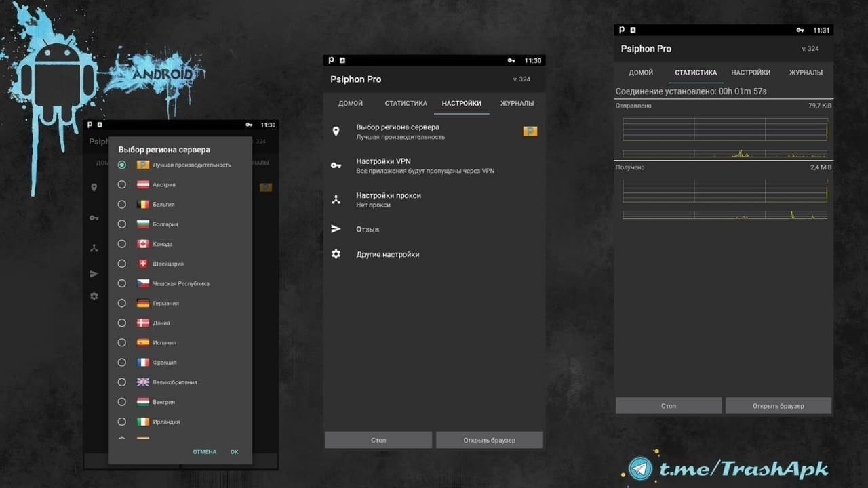Click the Spain flag icon
Viewport: 868px width, 488px height.
coord(143,342)
